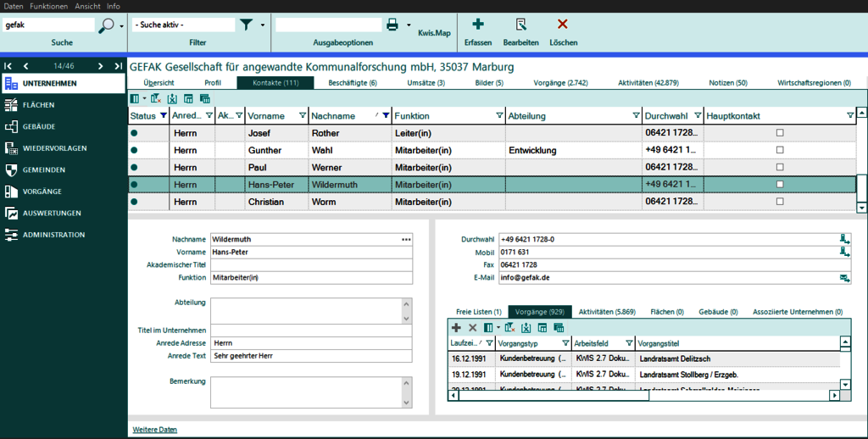Open search options dropdown arrow

122,26
